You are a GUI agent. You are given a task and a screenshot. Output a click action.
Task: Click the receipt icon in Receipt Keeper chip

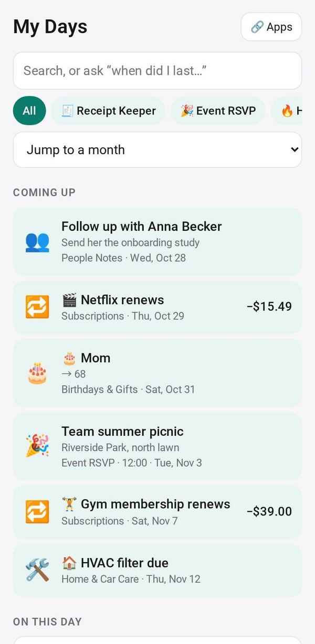click(67, 111)
